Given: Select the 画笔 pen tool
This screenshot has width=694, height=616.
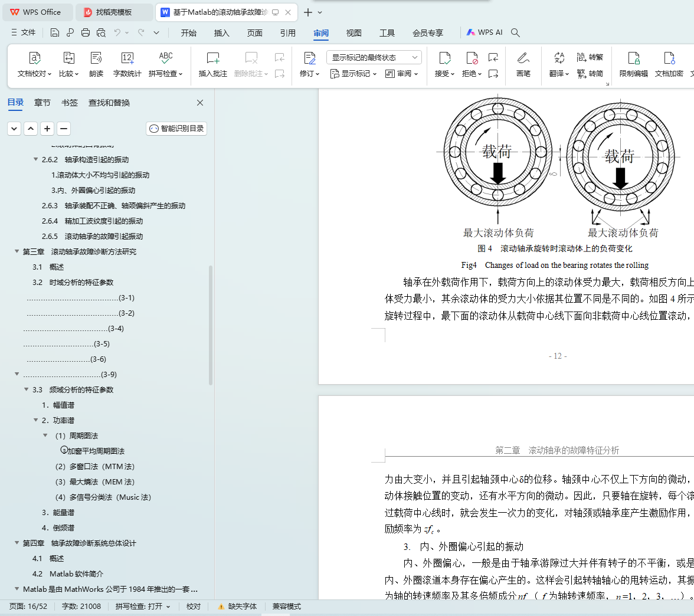Looking at the screenshot, I should [523, 65].
